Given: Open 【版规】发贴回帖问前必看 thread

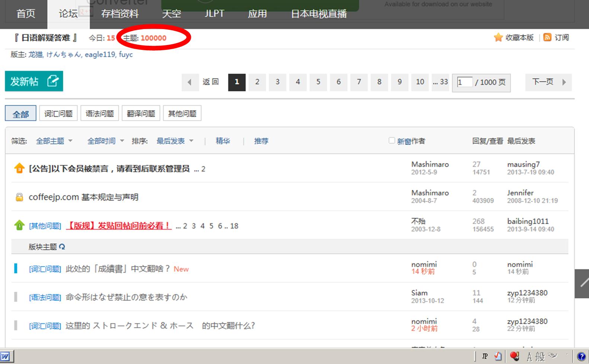Looking at the screenshot, I should click(119, 226).
